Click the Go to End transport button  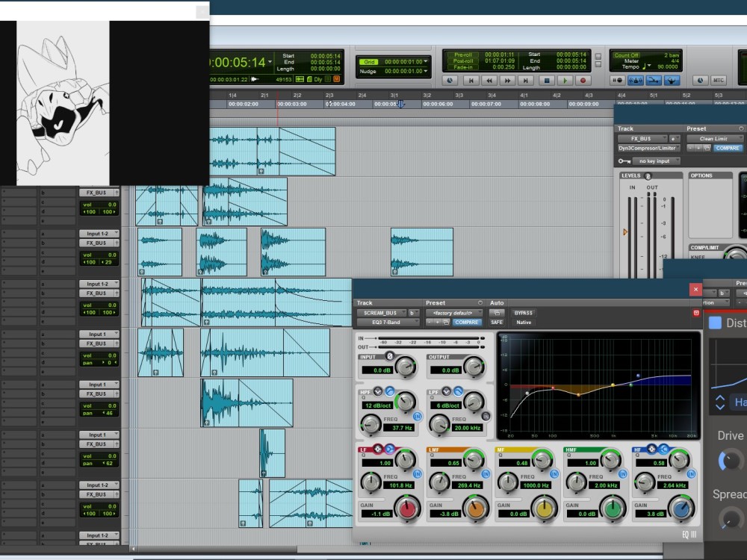(526, 81)
